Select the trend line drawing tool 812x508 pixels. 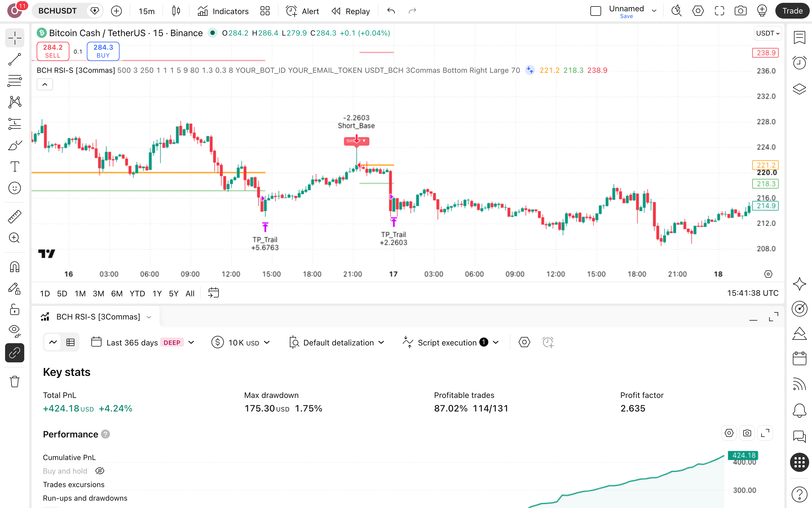tap(14, 60)
